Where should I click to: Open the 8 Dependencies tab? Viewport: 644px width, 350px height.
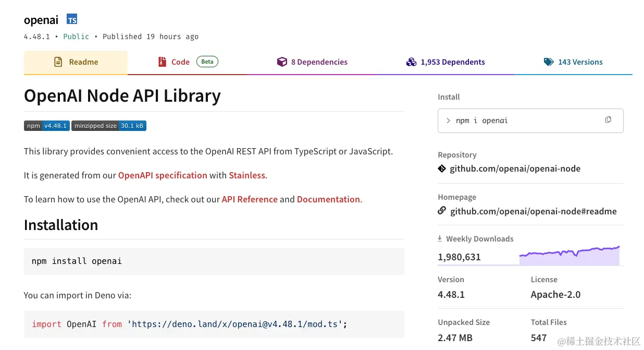click(x=312, y=62)
